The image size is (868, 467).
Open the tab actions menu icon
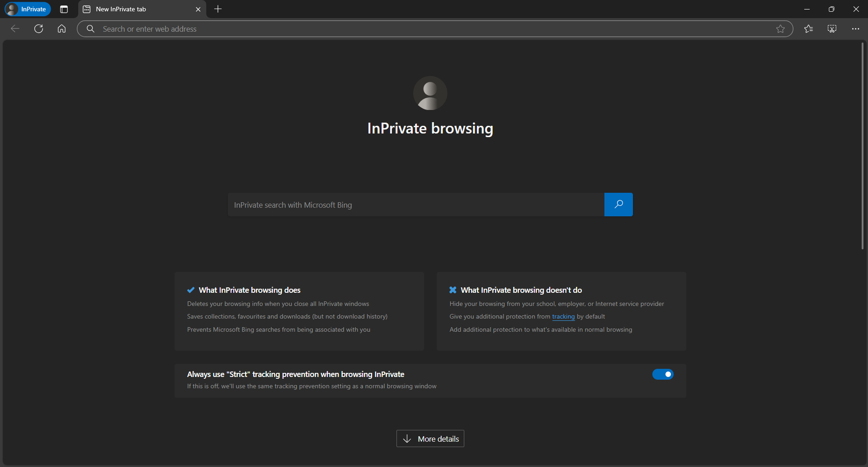tap(64, 9)
